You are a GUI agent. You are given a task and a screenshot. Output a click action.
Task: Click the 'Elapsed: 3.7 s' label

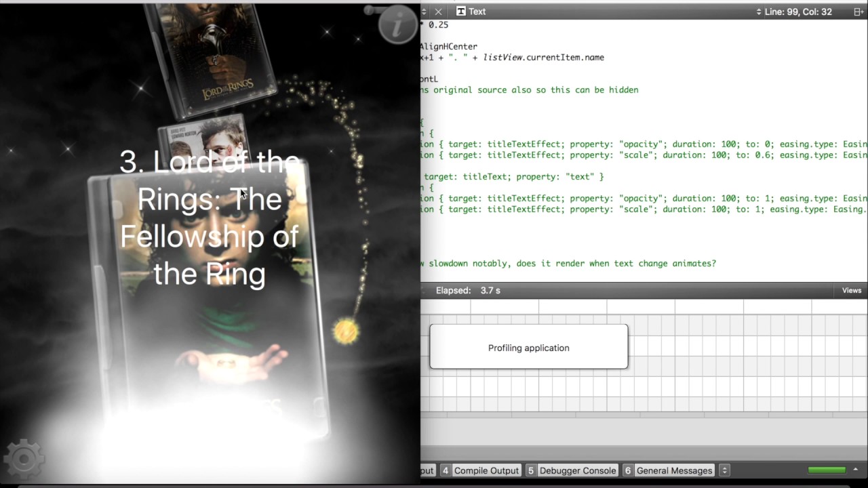click(468, 290)
